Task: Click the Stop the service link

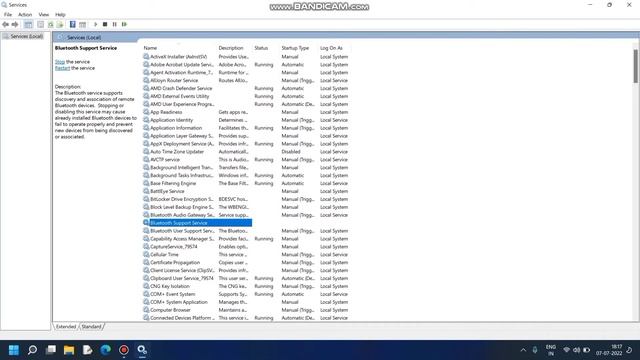Action: pos(60,62)
